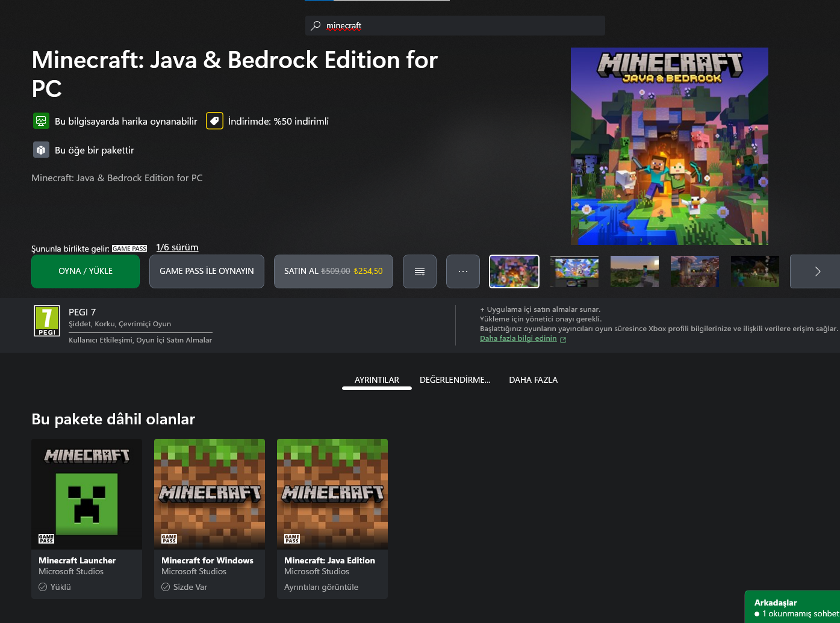Click the minecraft search field
This screenshot has width=840, height=623.
tap(455, 25)
